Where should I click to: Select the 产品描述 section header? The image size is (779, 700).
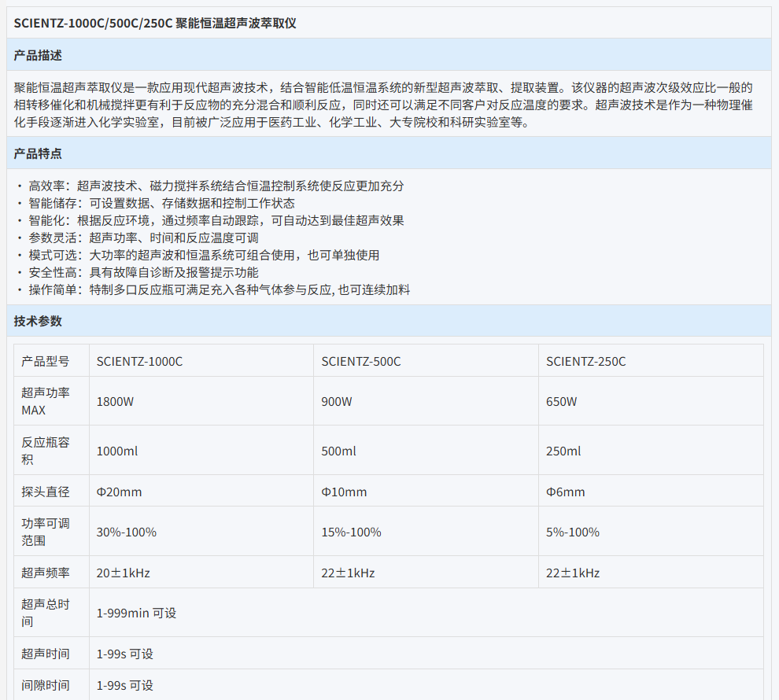click(x=38, y=56)
